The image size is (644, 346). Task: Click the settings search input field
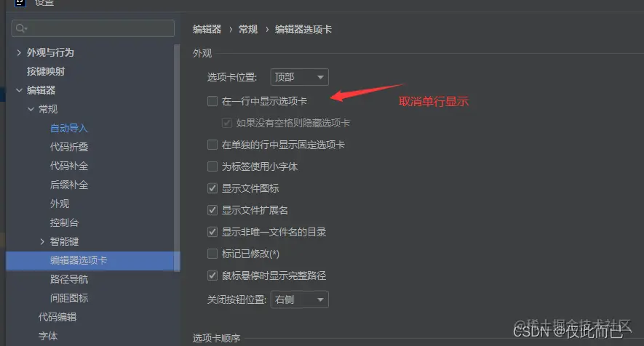[x=93, y=28]
